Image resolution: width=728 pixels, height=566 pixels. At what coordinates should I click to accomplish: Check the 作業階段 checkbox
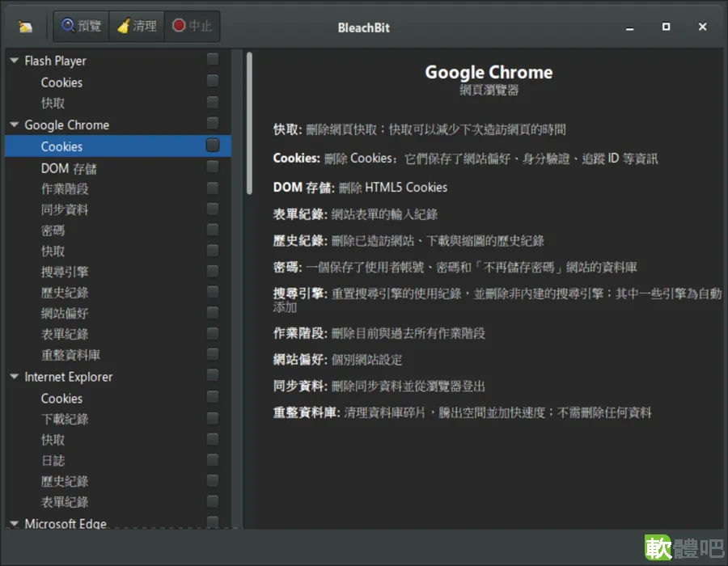pyautogui.click(x=212, y=188)
